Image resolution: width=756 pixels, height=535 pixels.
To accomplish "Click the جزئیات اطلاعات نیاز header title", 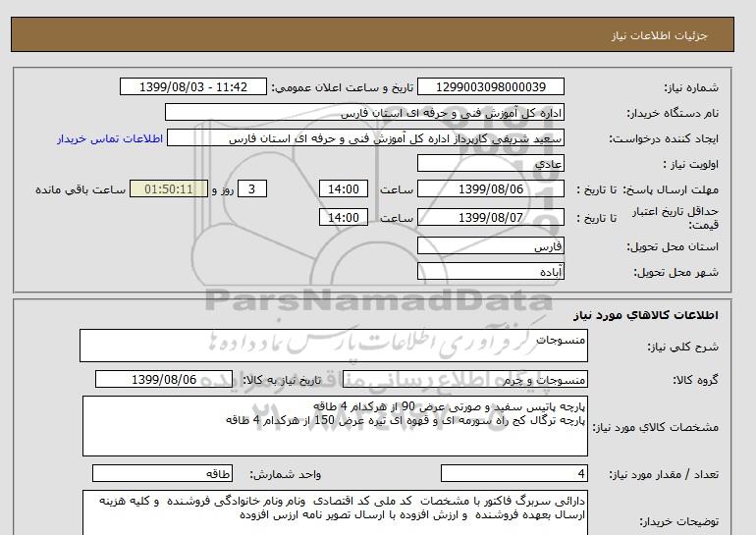I will (x=659, y=35).
